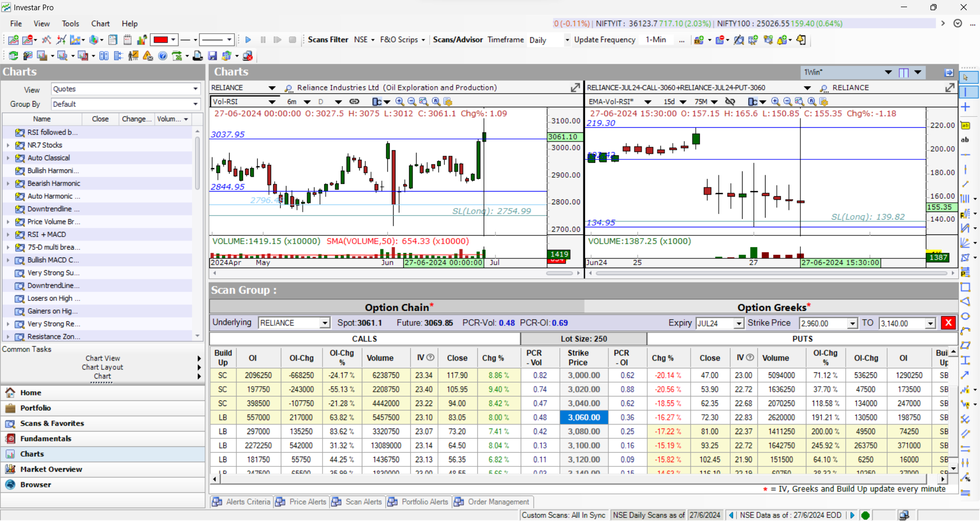The image size is (980, 521).
Task: Expand the Vol-RSI template dropdown
Action: [272, 102]
